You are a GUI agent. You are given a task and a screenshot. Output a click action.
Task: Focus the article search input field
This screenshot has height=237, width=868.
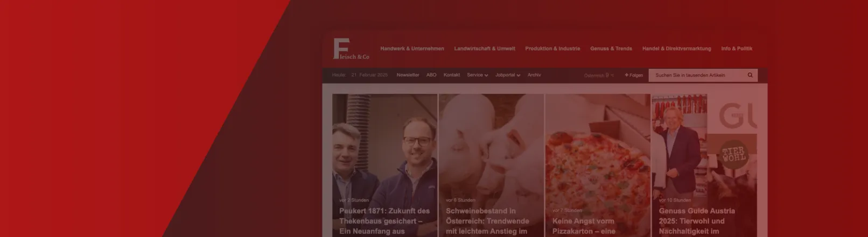pyautogui.click(x=697, y=75)
